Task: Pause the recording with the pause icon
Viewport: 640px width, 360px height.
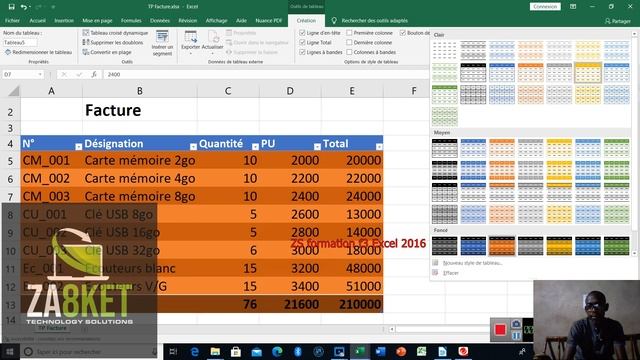Action: (516, 335)
